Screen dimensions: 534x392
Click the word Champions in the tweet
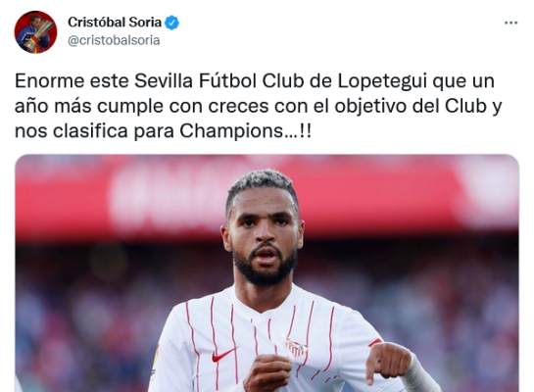[231, 130]
